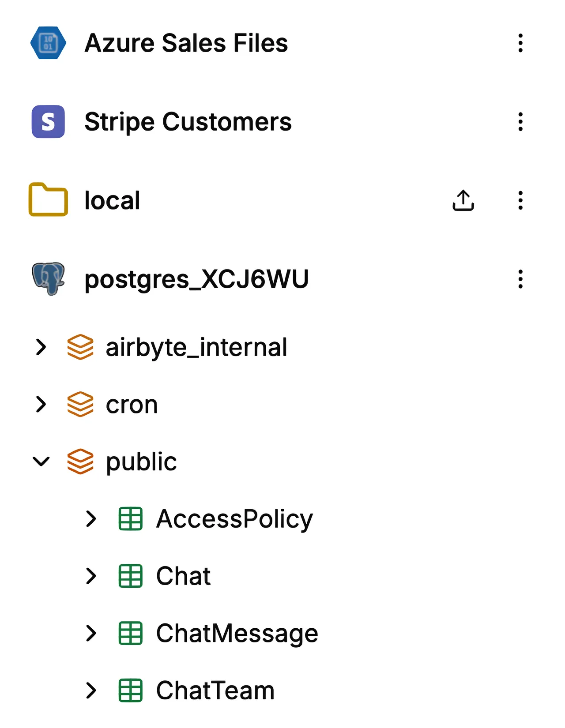Viewport: 565px width, 728px height.
Task: Expand the airbyte_internal schema
Action: pos(41,347)
